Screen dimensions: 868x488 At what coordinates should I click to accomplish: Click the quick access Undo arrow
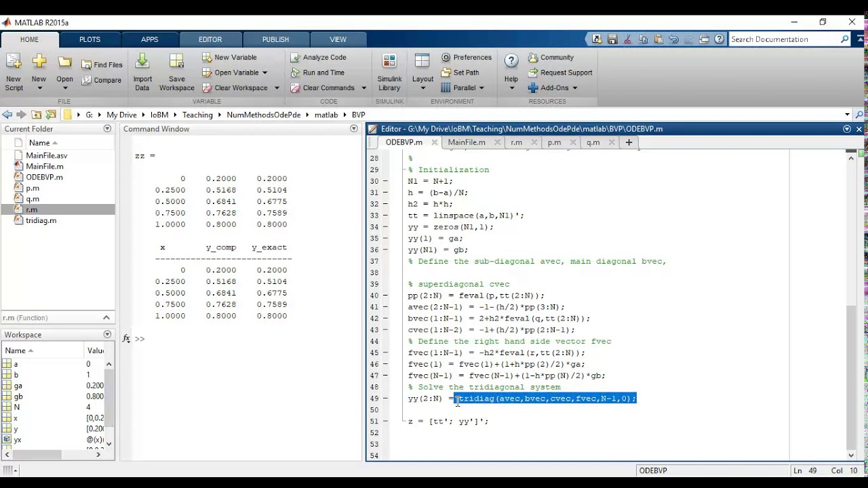tap(673, 39)
